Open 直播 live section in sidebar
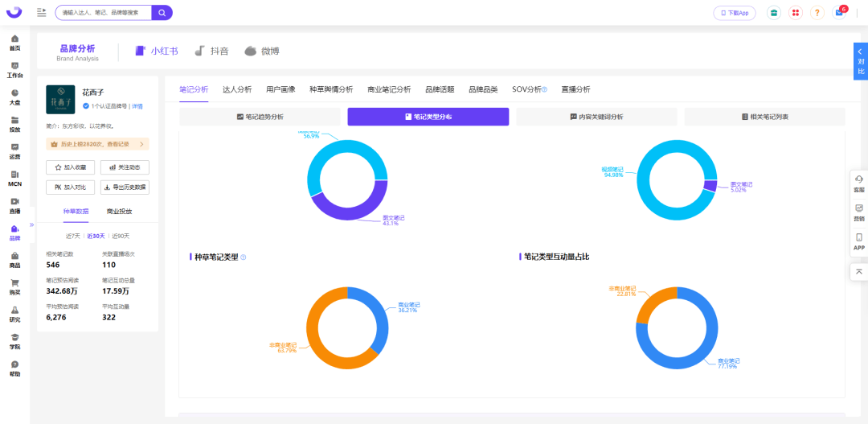This screenshot has width=868, height=424. pos(15,206)
